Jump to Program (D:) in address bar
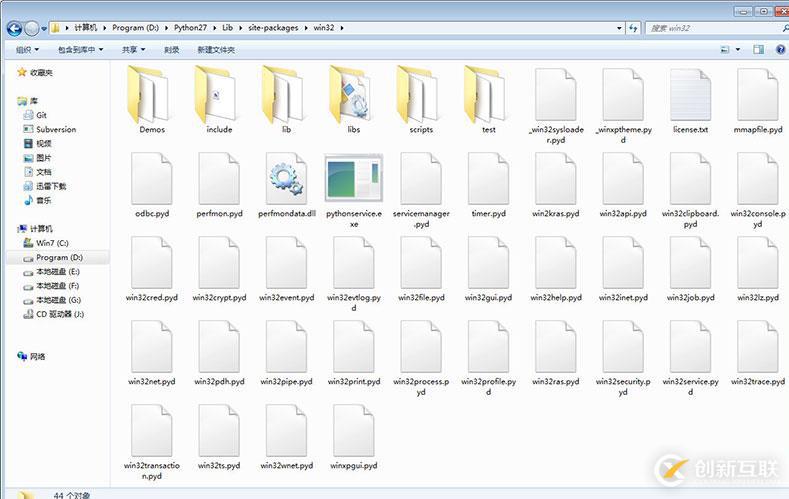The height and width of the screenshot is (499, 789). [135, 28]
